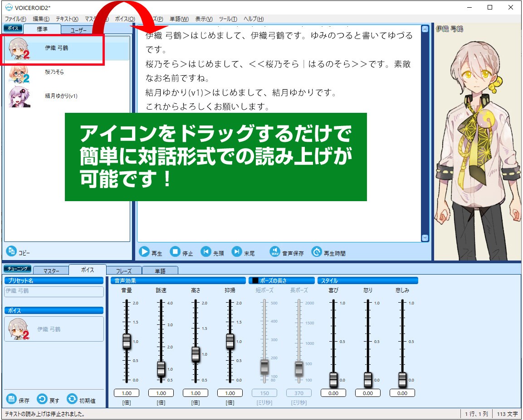Switch to the 標準 voice tab
523x420 pixels.
[42, 29]
